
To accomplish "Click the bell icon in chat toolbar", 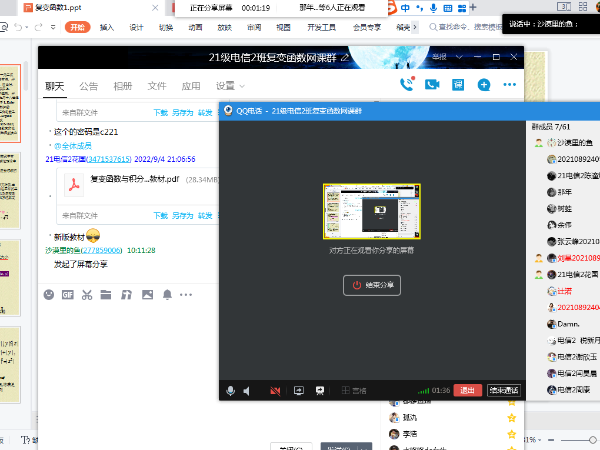I will tap(167, 295).
